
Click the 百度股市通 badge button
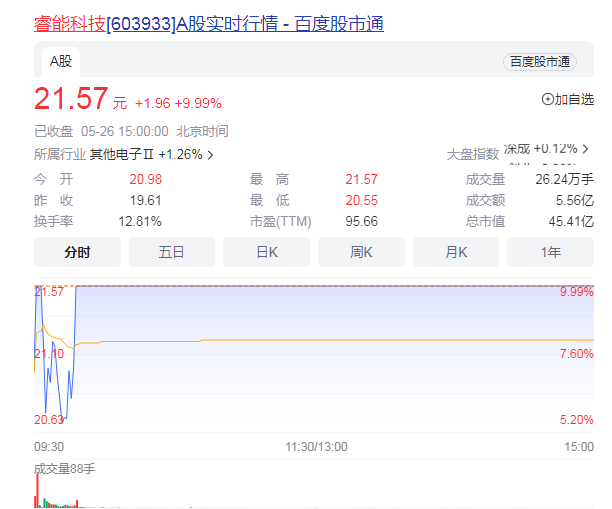point(540,62)
